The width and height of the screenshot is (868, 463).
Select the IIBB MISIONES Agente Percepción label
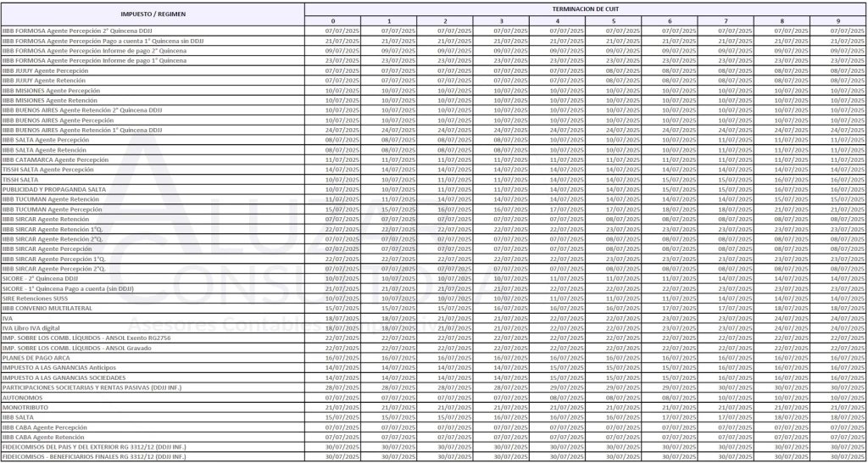[52, 90]
